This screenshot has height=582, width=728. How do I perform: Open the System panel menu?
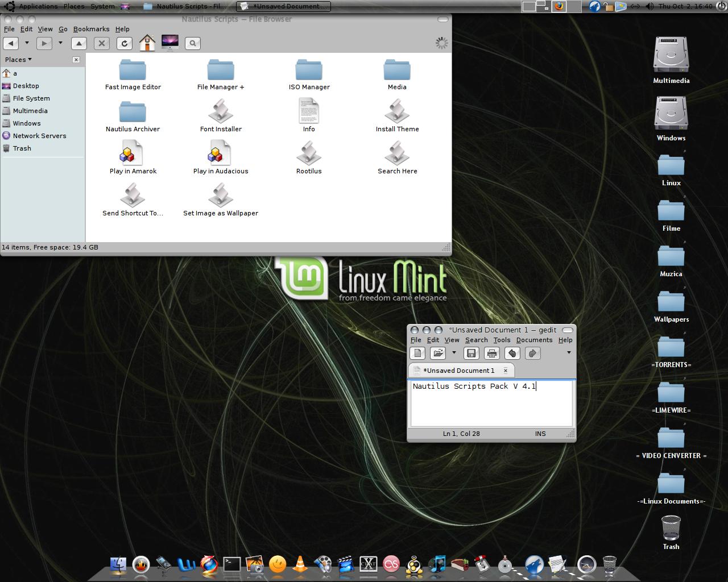click(x=102, y=6)
